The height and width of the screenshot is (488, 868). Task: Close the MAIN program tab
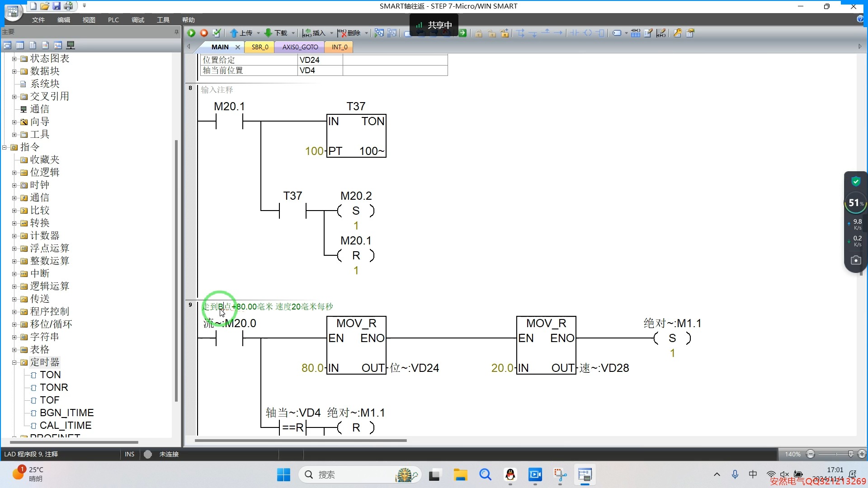coord(238,47)
